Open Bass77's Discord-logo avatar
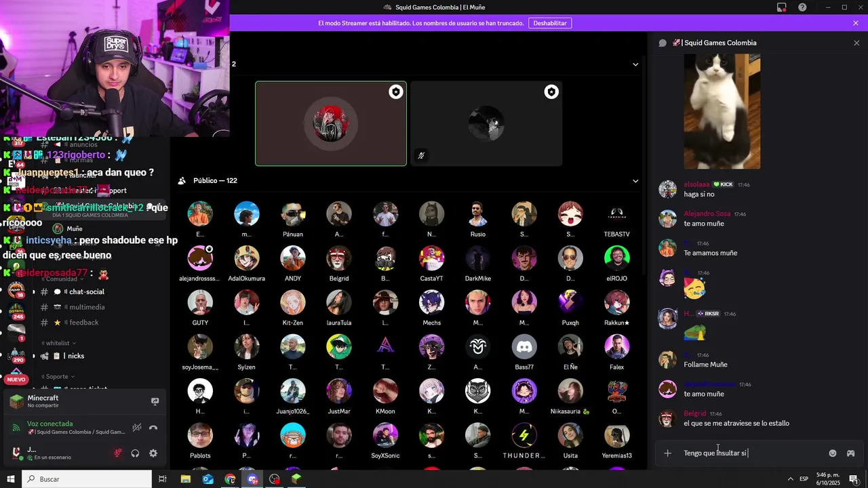Image resolution: width=868 pixels, height=488 pixels. coord(524,347)
